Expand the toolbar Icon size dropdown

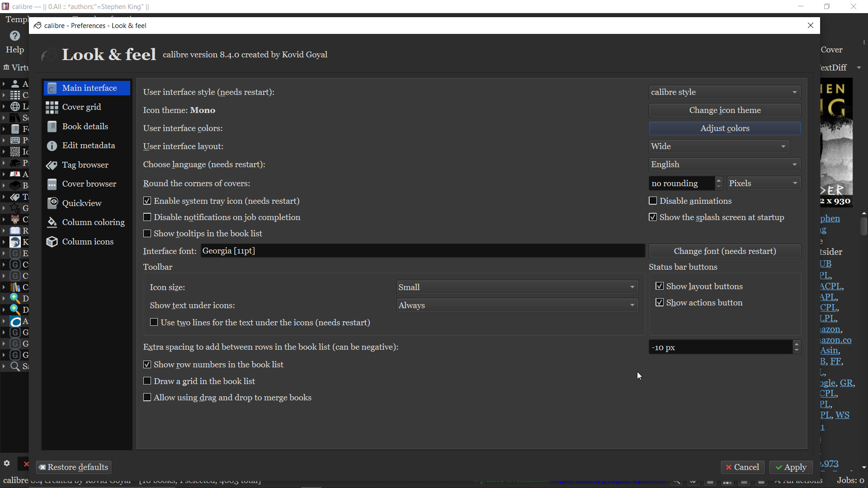click(x=517, y=287)
